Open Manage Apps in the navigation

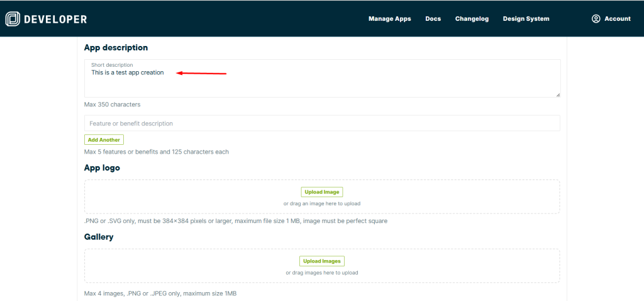389,19
